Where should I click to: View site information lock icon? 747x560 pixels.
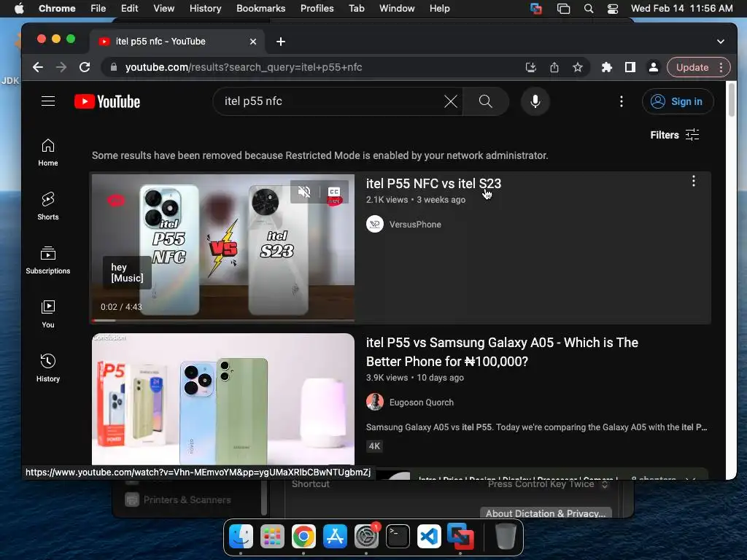coord(113,67)
